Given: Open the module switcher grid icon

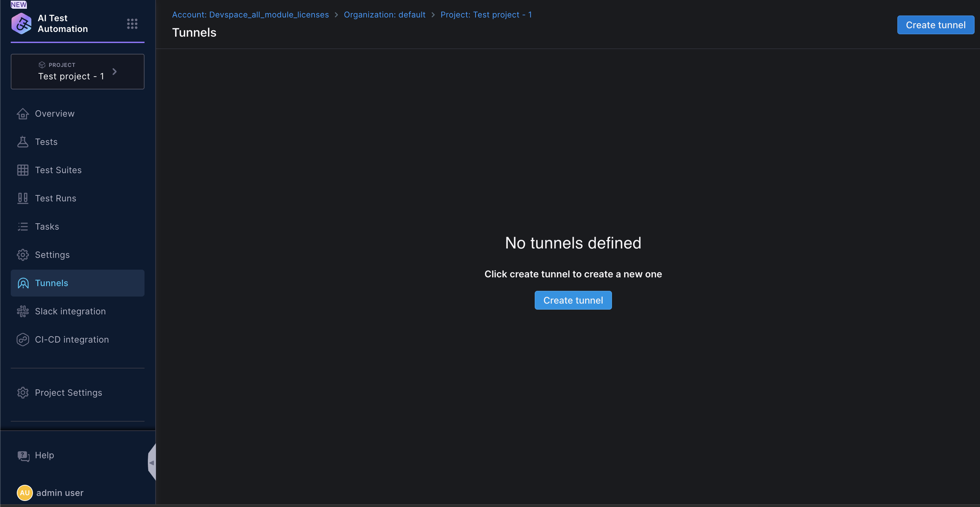Looking at the screenshot, I should (x=132, y=24).
